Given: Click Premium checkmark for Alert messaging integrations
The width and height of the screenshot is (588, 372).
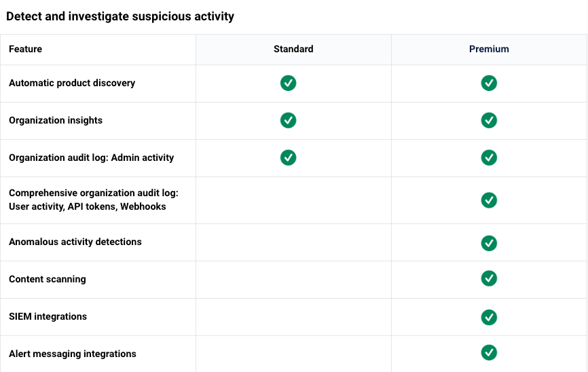Looking at the screenshot, I should coord(489,352).
